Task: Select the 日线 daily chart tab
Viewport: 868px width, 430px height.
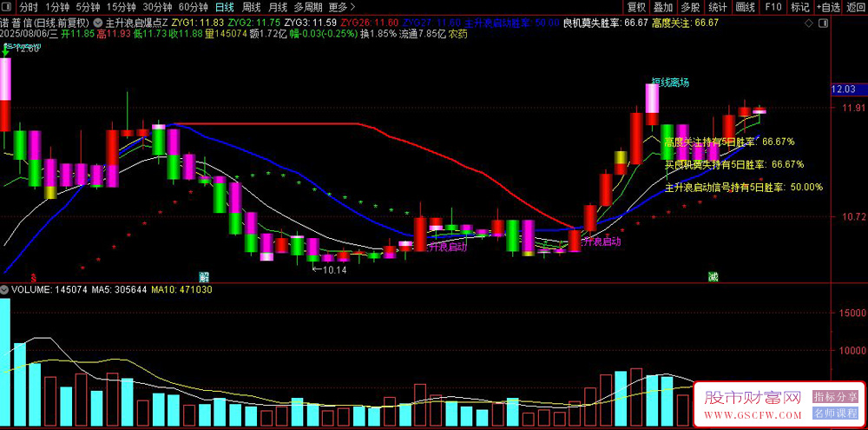Action: tap(225, 7)
